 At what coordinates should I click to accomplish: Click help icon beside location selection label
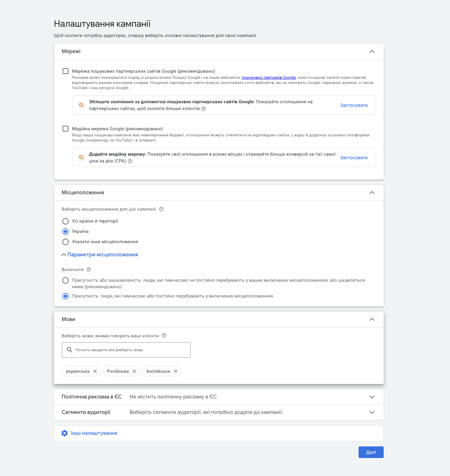pyautogui.click(x=162, y=209)
